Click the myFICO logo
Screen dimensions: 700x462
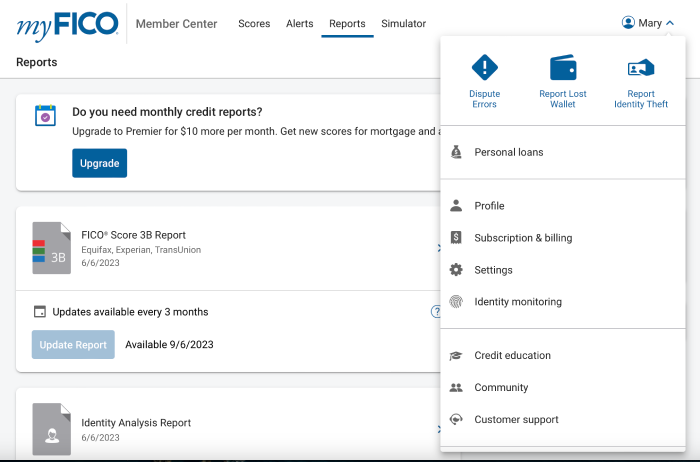tap(67, 25)
